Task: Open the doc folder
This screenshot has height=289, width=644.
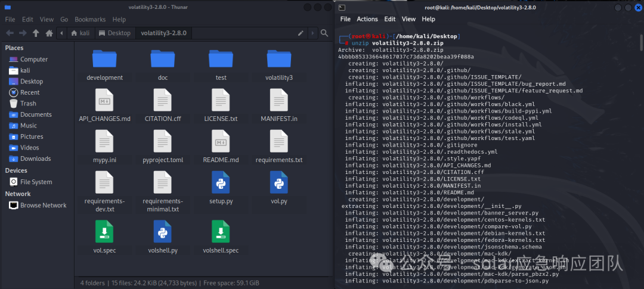Action: (163, 65)
